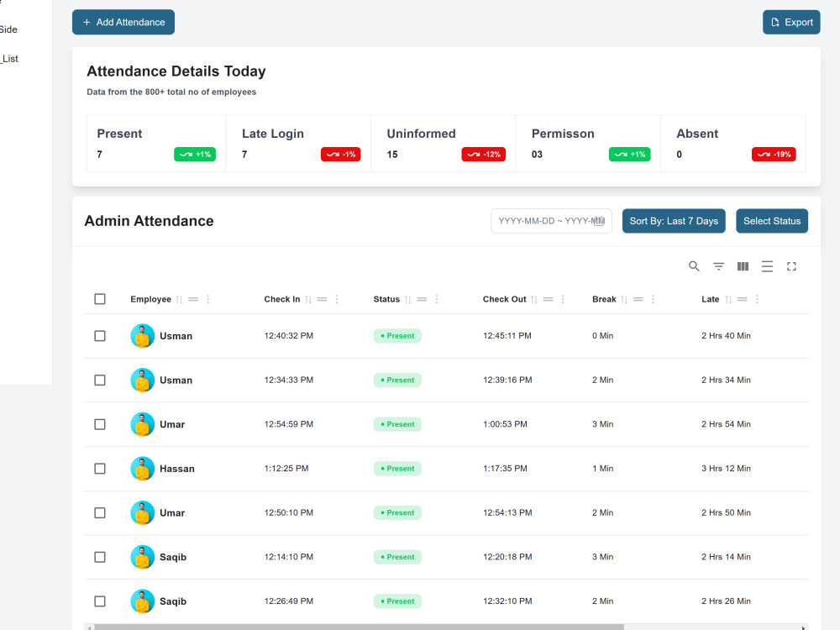Click the Break column drag handle
This screenshot has width=840, height=630.
pos(638,300)
